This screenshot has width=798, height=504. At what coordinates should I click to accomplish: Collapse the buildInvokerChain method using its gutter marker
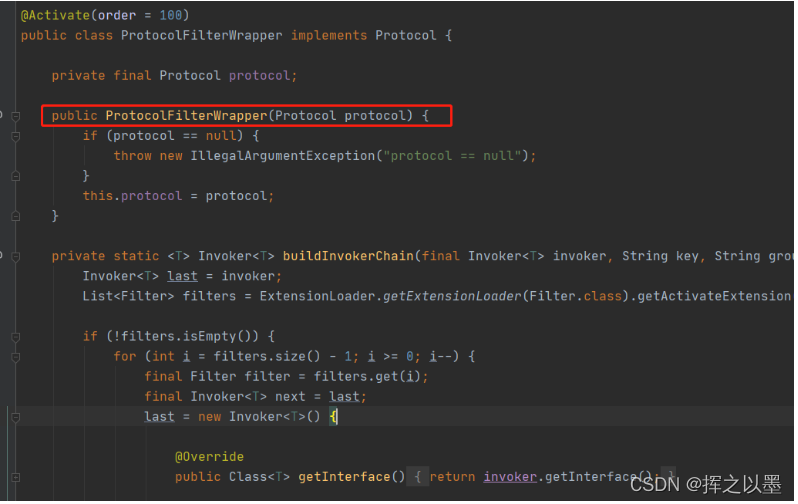click(x=16, y=257)
